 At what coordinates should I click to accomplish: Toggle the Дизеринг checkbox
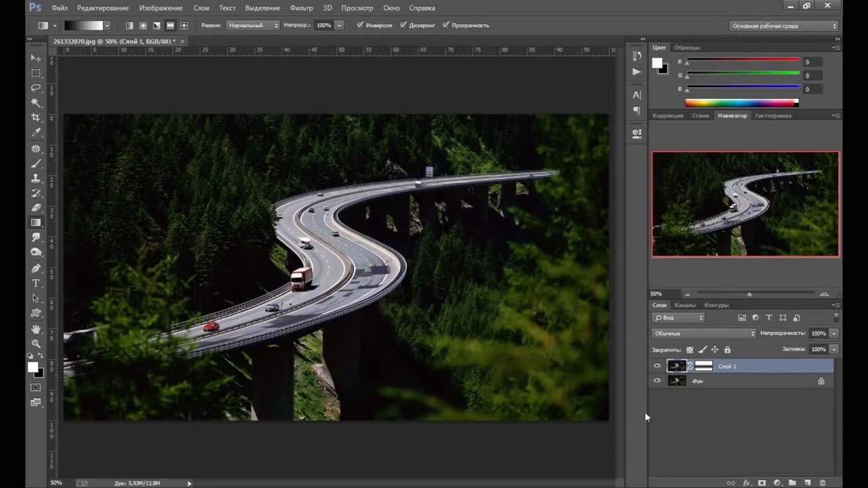point(403,25)
